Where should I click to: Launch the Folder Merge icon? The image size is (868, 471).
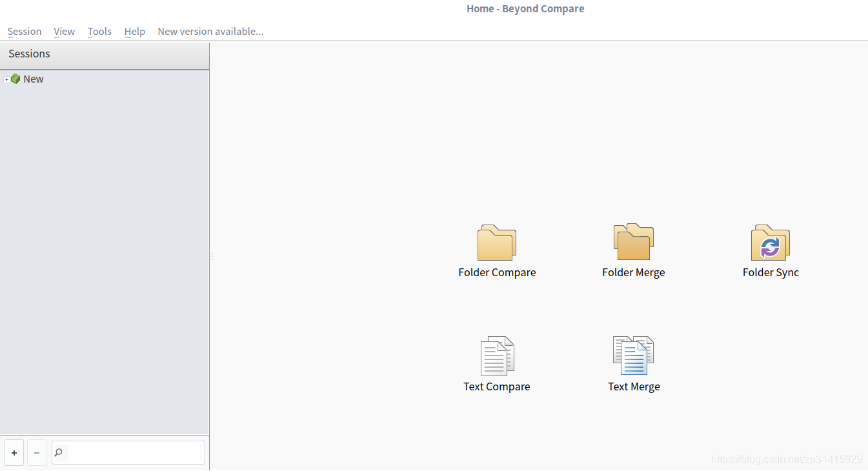coord(634,242)
